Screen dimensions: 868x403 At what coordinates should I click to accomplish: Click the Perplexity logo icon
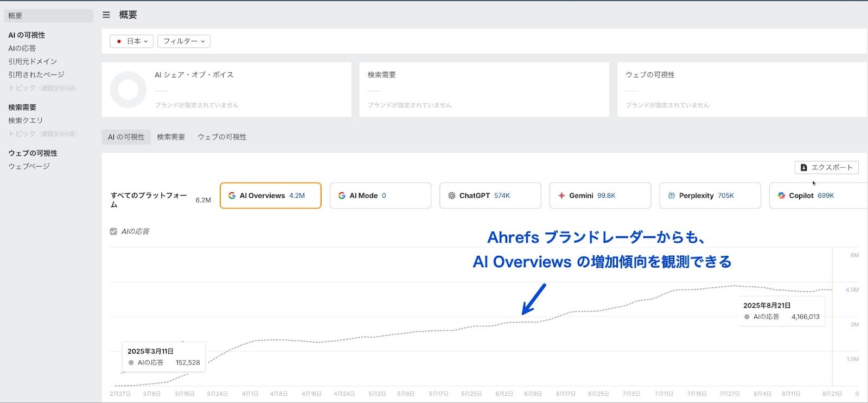point(672,196)
